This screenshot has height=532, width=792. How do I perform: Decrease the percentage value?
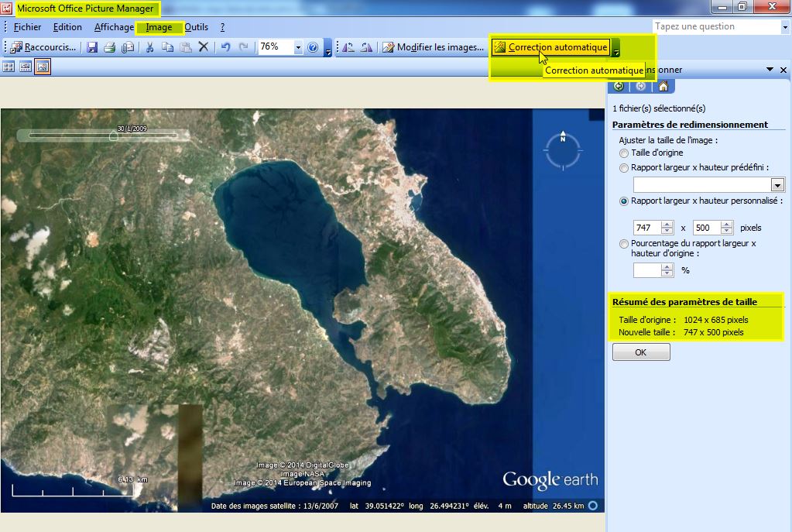pyautogui.click(x=667, y=273)
